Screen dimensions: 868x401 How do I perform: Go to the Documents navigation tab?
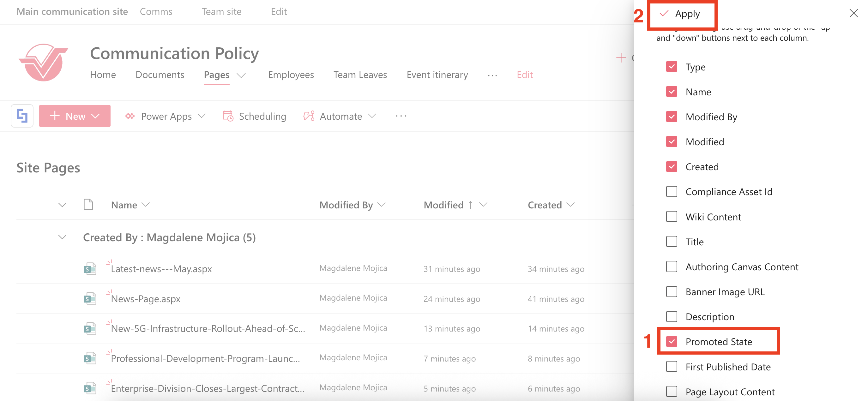(x=160, y=75)
